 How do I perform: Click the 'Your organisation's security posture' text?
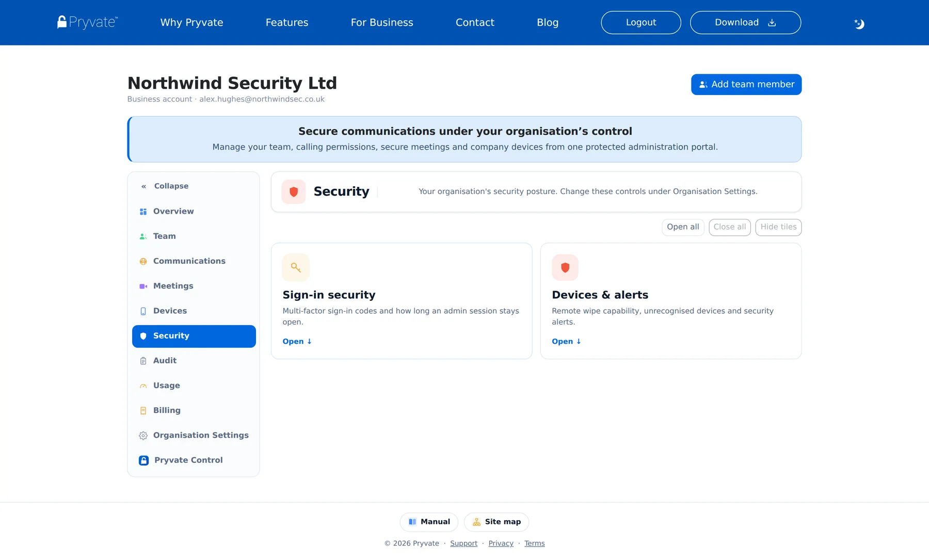[588, 191]
